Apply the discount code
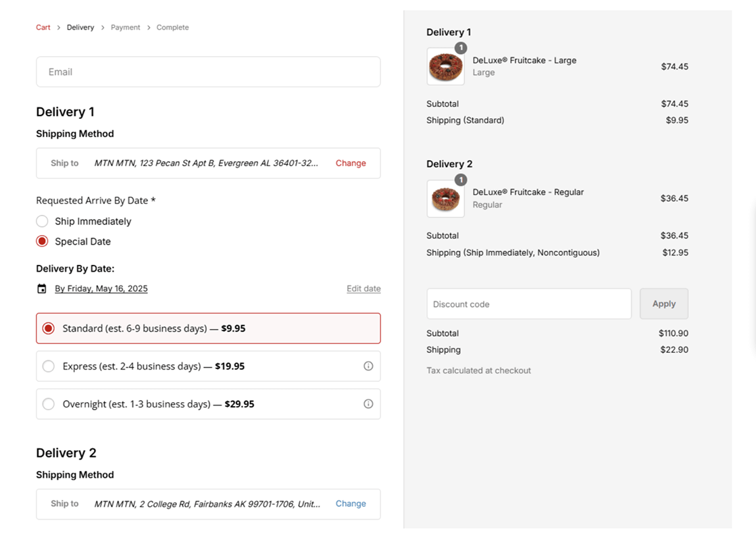This screenshot has width=756, height=546. click(x=664, y=304)
